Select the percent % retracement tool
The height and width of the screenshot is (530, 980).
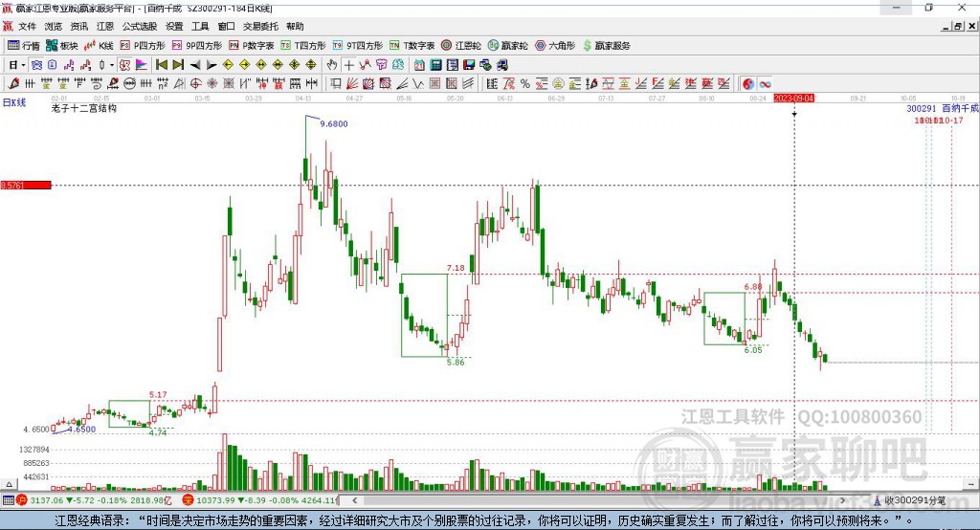525,84
